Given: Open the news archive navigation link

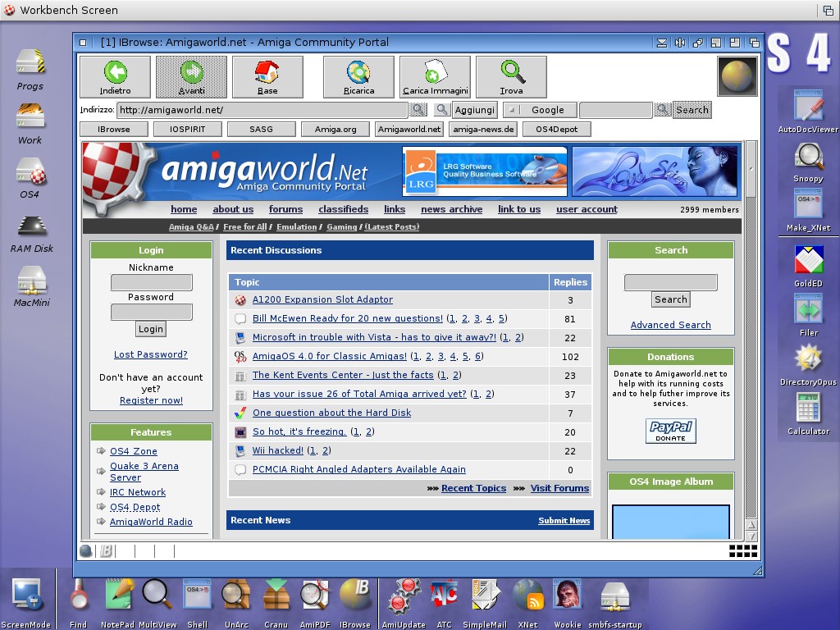Looking at the screenshot, I should click(452, 209).
